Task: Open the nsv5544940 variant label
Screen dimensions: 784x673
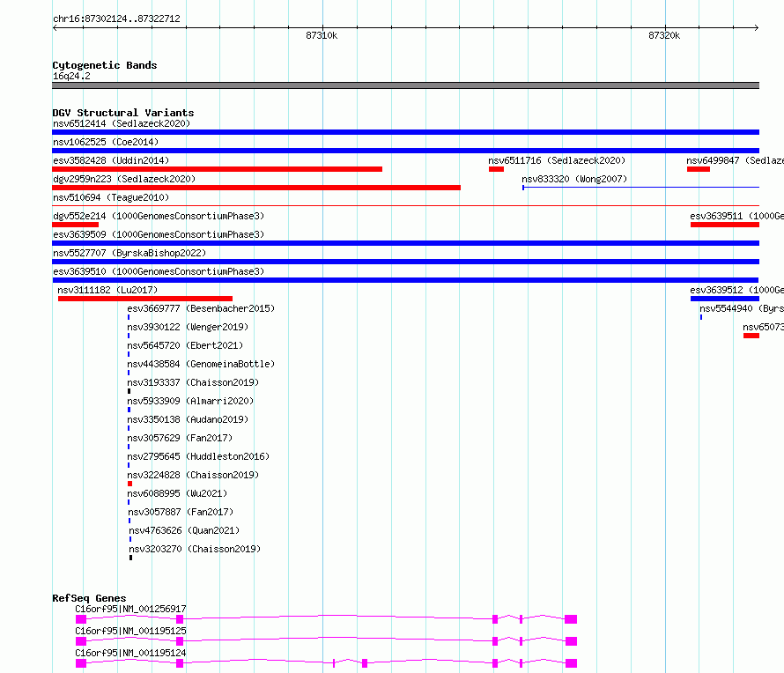Action: click(x=742, y=308)
